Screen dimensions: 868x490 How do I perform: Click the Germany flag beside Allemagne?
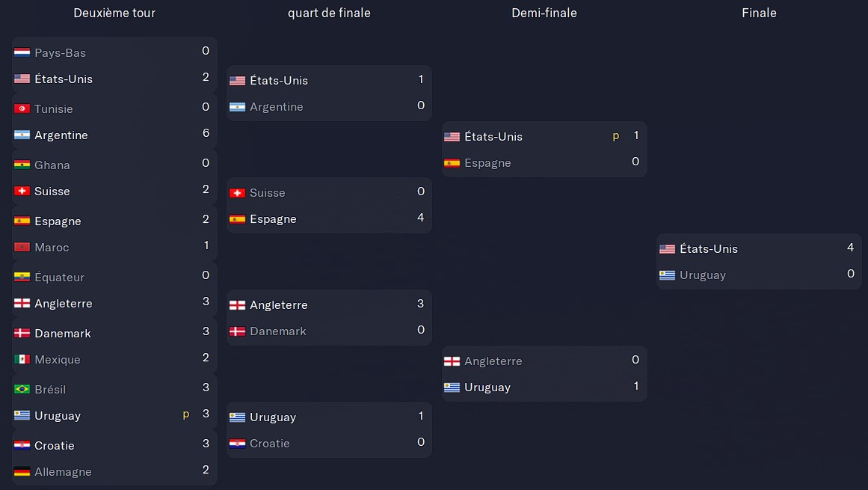[x=22, y=472]
